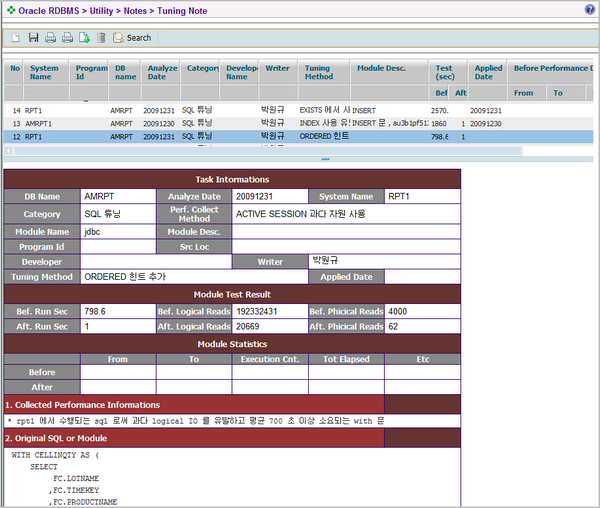Click the empty Module Desc. form field
The height and width of the screenshot is (508, 600).
coord(346,232)
